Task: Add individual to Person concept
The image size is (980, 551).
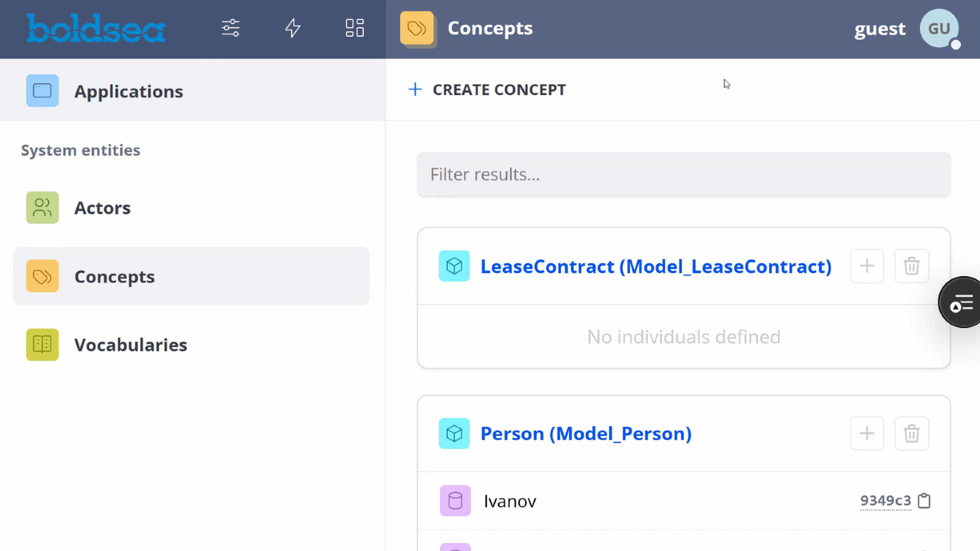Action: point(867,433)
